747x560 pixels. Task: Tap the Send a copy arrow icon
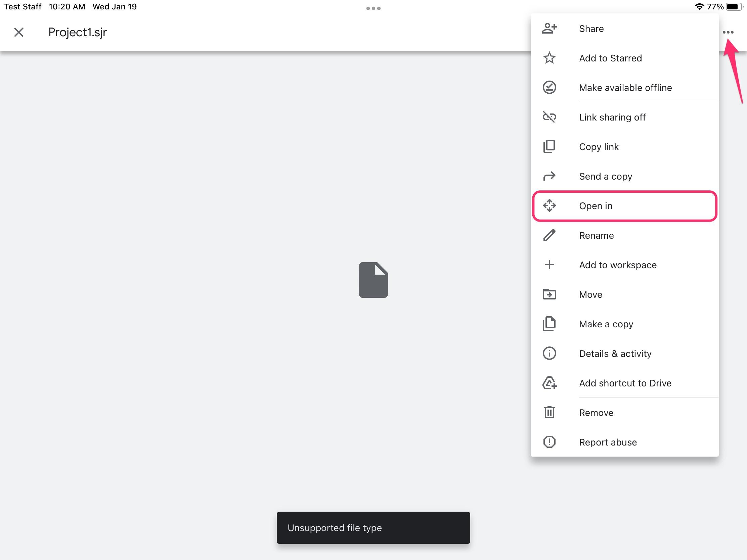549,176
